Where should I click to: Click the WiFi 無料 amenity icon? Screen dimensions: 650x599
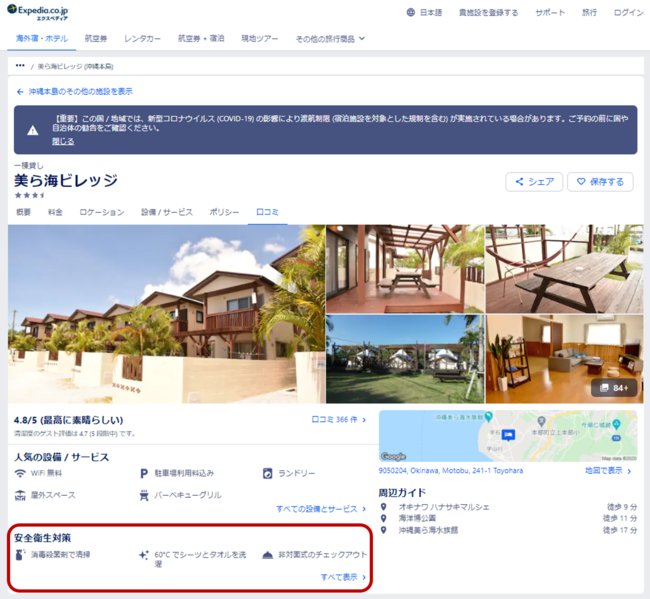point(20,473)
